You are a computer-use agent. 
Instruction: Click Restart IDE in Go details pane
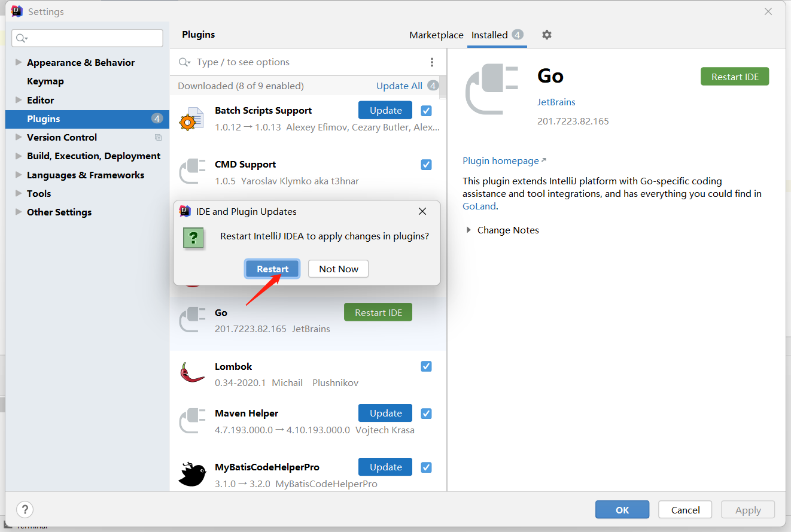coord(735,77)
